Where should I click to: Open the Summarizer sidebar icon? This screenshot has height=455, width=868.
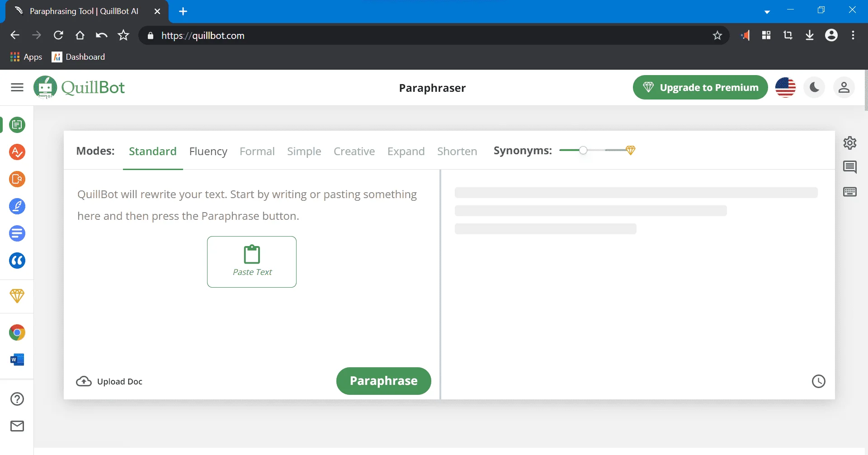coord(17,233)
